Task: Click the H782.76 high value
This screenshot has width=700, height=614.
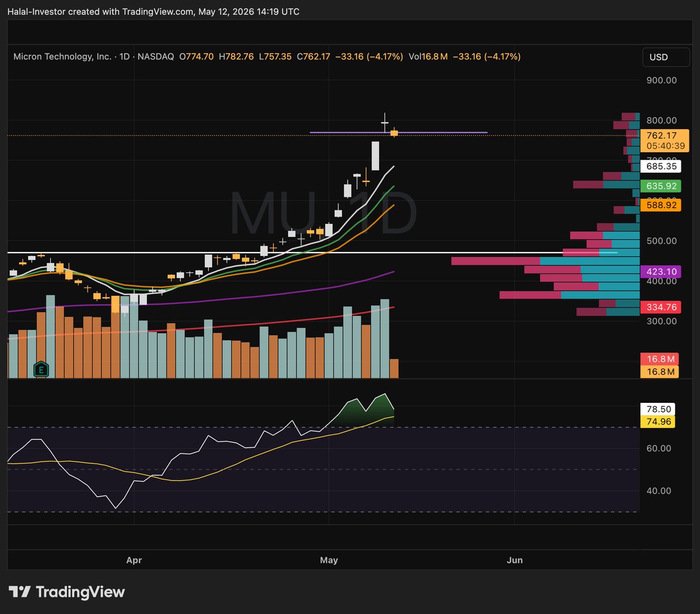Action: tap(236, 57)
